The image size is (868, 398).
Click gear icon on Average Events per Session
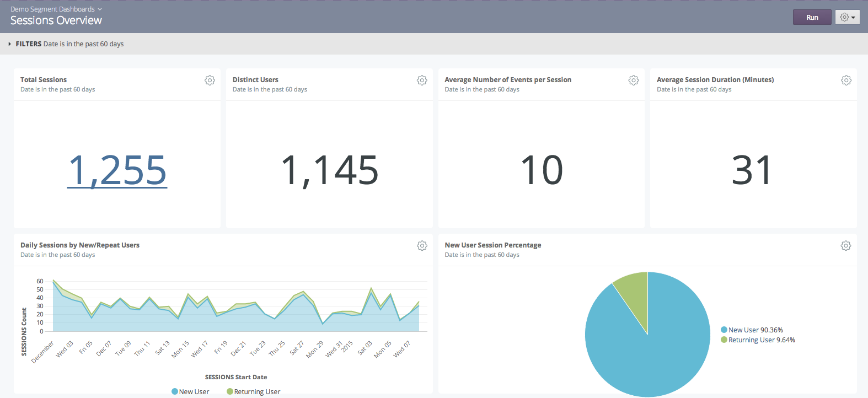click(x=634, y=80)
